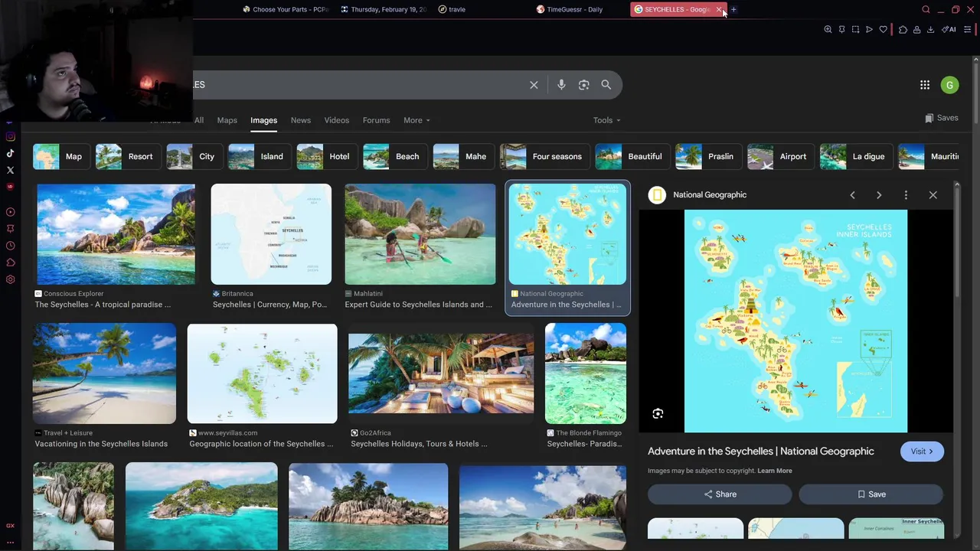Open History clock icon in the sidebar
This screenshot has height=551, width=980.
pos(10,246)
